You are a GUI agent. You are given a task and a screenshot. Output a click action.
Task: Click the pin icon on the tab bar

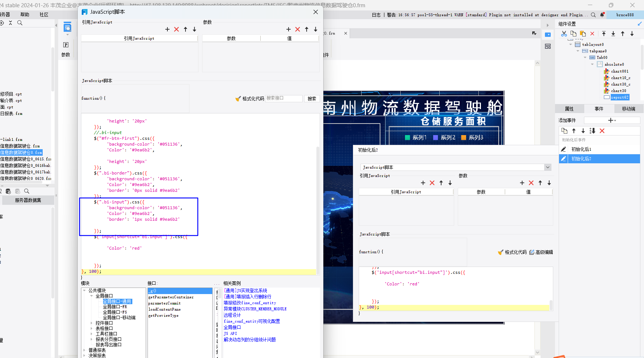coord(534,33)
